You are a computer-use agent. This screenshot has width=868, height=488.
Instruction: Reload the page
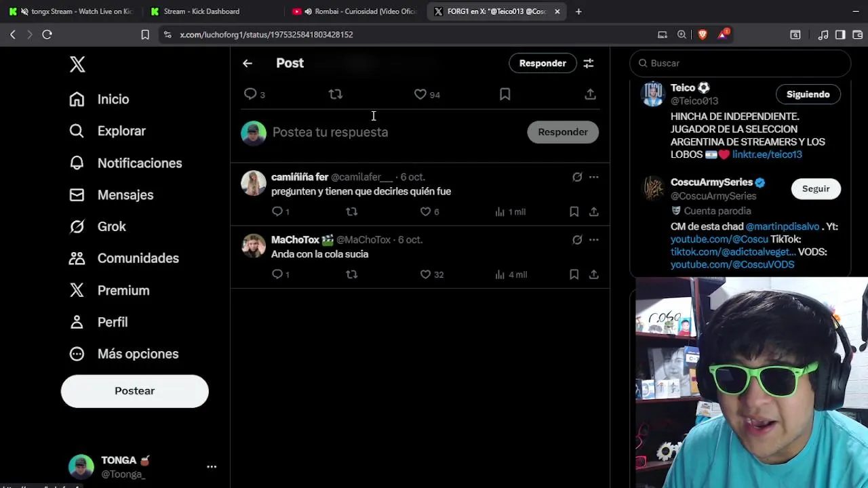click(x=47, y=35)
